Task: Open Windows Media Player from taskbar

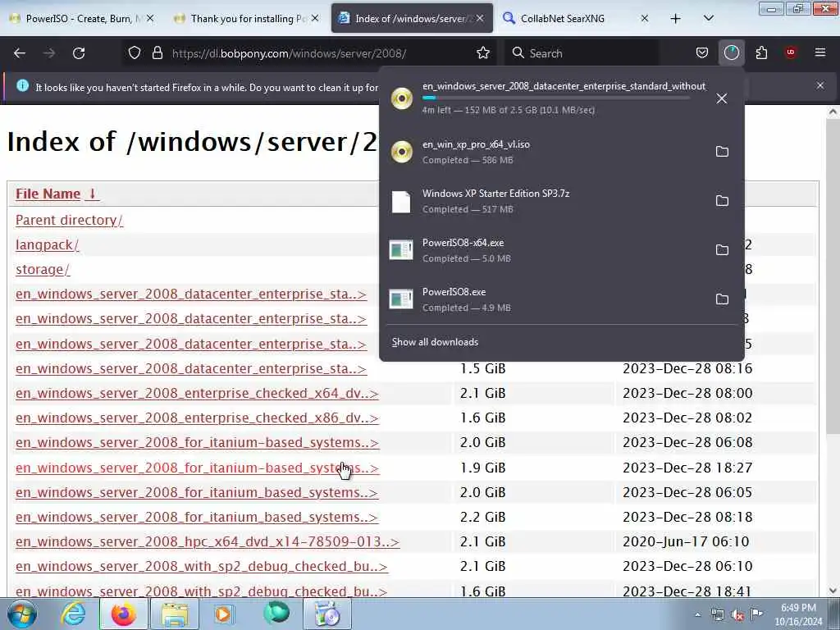Action: pyautogui.click(x=225, y=614)
